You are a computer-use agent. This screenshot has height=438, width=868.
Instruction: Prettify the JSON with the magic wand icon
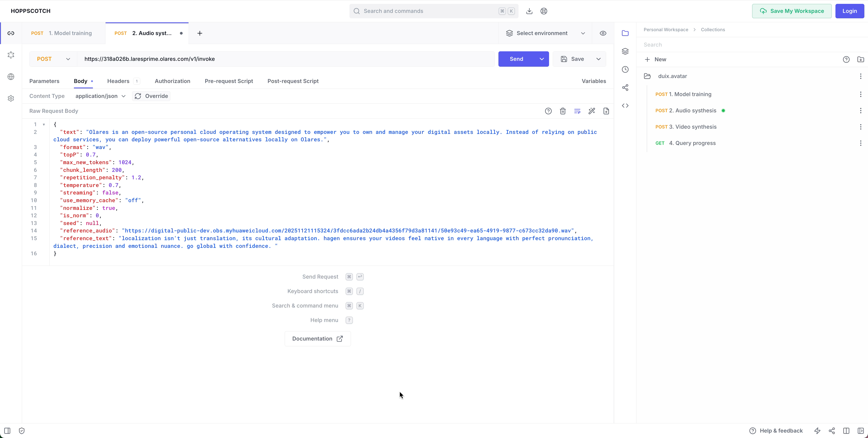tap(592, 111)
